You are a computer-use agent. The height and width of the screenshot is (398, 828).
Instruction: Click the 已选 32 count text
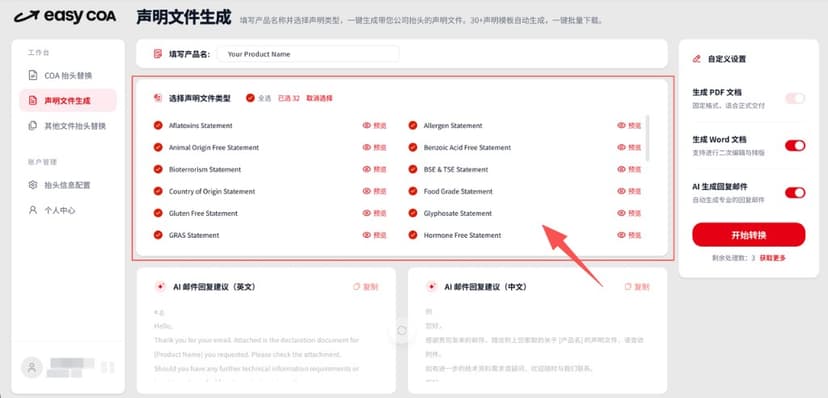tap(289, 98)
